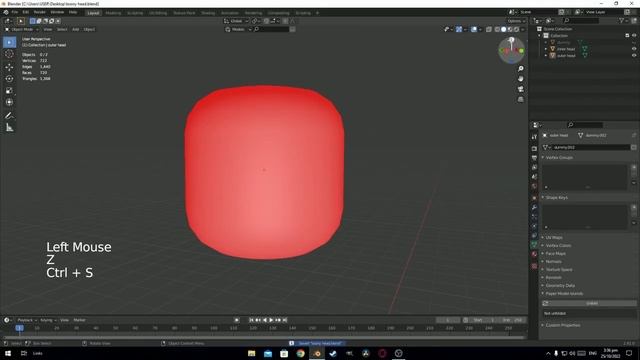The image size is (640, 360).
Task: Click the pan view hand icon
Action: tap(520, 79)
